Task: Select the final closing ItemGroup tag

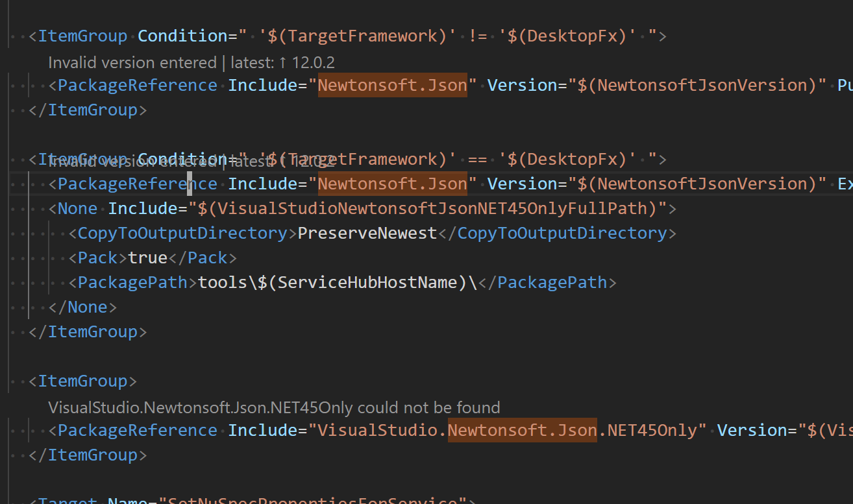Action: pyautogui.click(x=88, y=454)
